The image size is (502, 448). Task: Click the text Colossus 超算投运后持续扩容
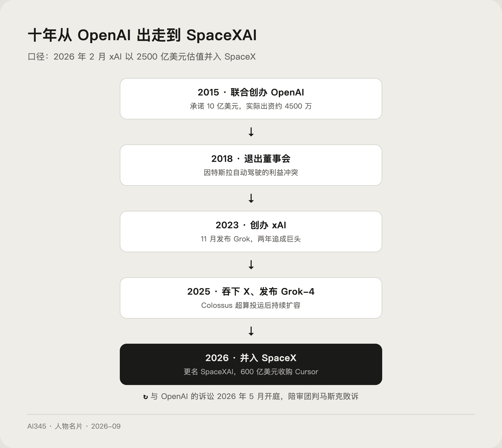[251, 305]
